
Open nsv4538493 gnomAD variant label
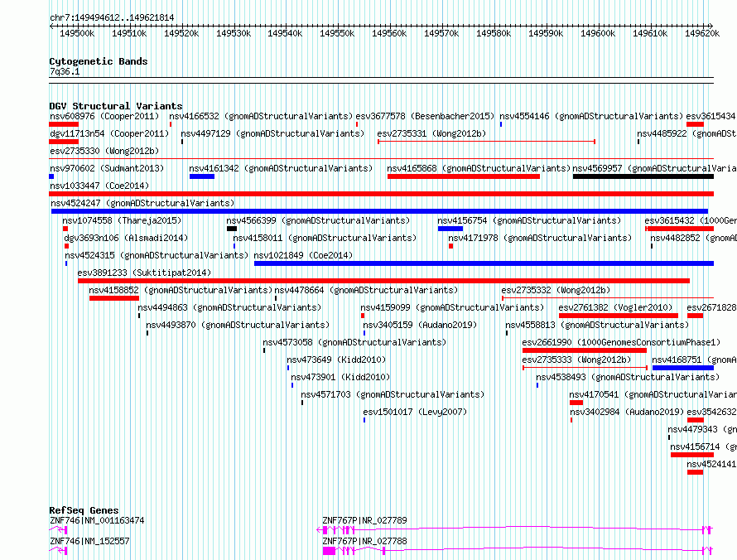(628, 377)
